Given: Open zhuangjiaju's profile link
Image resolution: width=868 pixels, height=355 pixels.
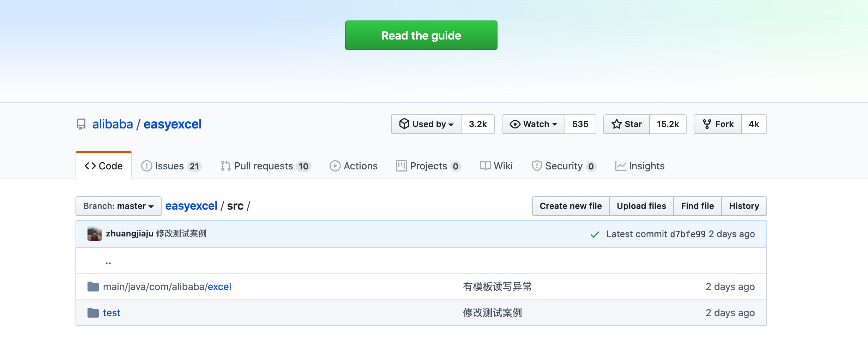Looking at the screenshot, I should (129, 234).
